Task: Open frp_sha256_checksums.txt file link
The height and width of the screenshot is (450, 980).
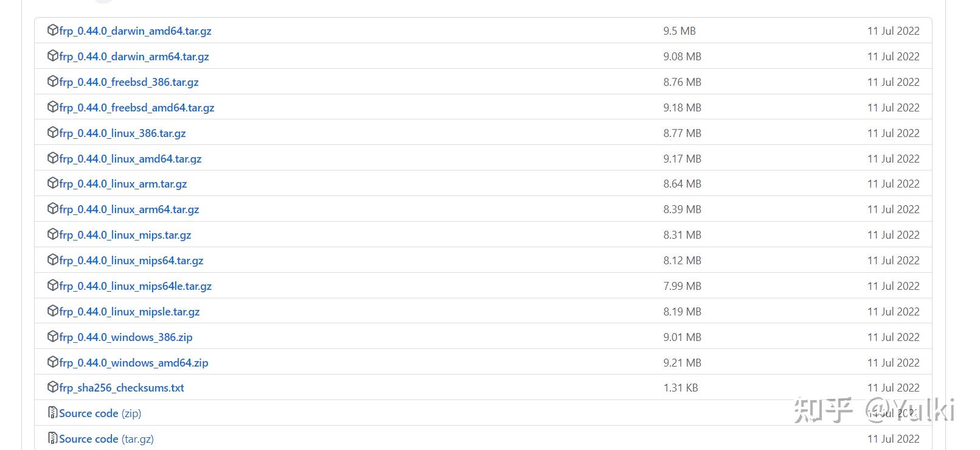Action: click(122, 388)
